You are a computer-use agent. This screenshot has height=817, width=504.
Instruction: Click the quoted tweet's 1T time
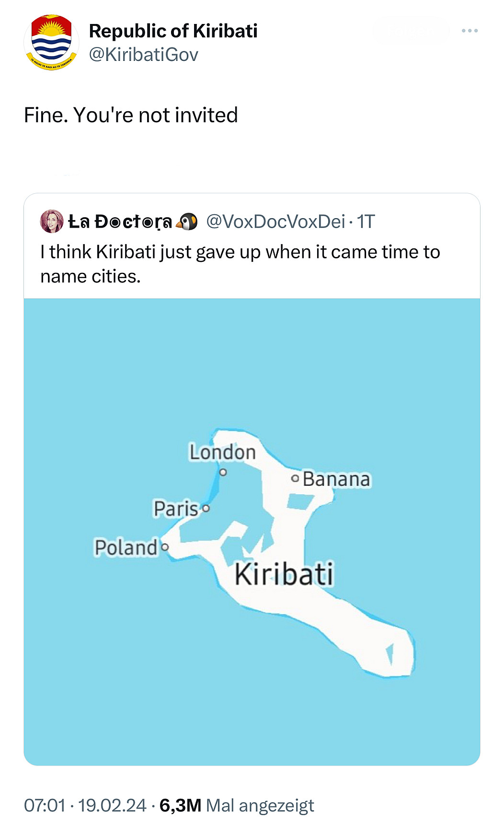tap(366, 222)
